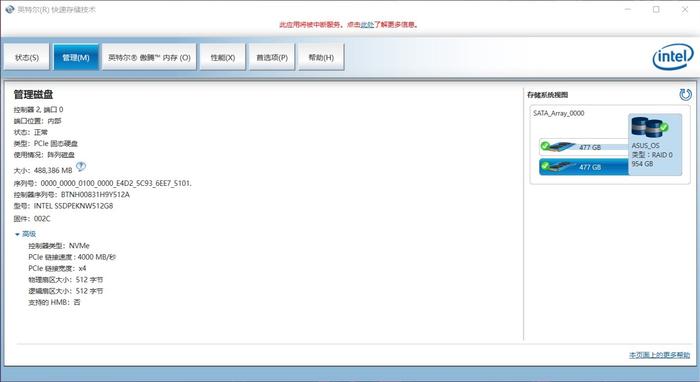Click the app icon in the title bar
This screenshot has width=700, height=382.
[x=9, y=9]
